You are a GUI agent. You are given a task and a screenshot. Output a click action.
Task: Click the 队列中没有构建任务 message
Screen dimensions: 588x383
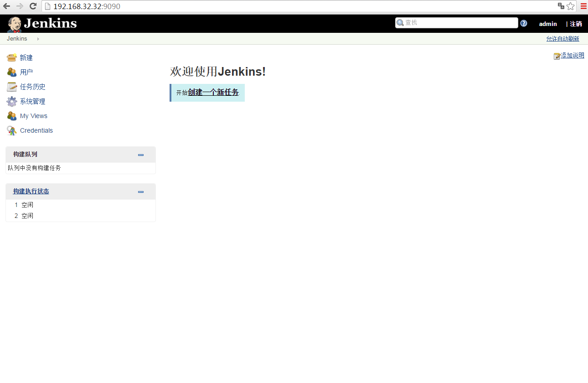(x=34, y=168)
